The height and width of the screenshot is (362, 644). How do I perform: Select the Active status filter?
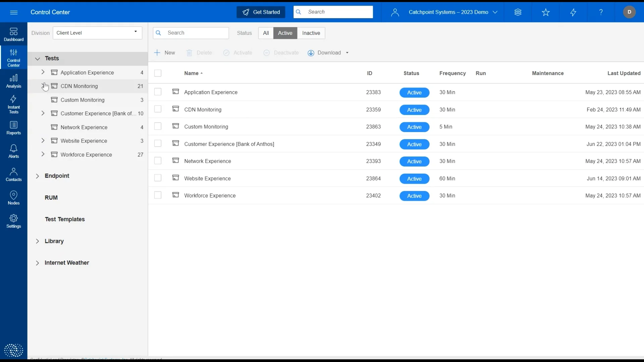(x=285, y=33)
